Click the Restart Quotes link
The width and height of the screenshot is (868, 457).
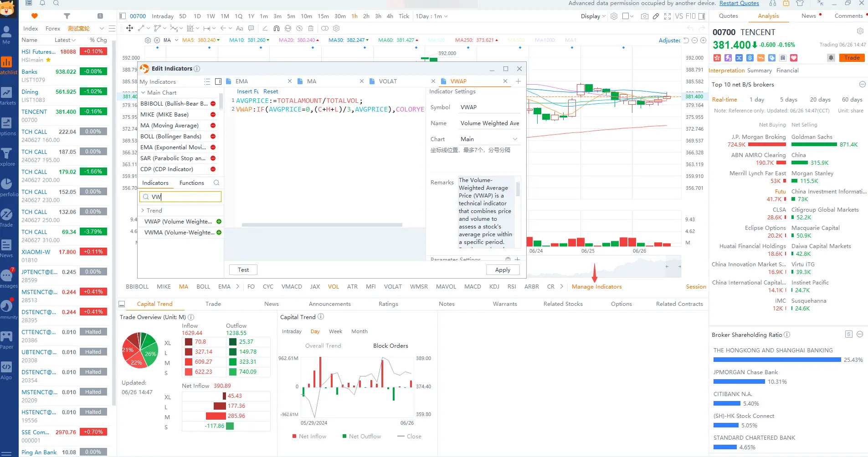coord(739,4)
